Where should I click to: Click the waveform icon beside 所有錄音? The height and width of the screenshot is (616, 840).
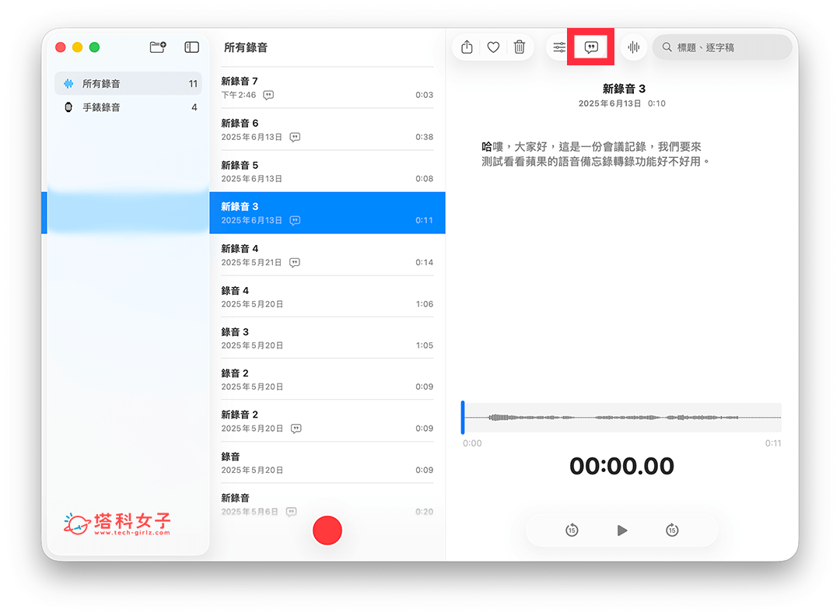click(68, 83)
